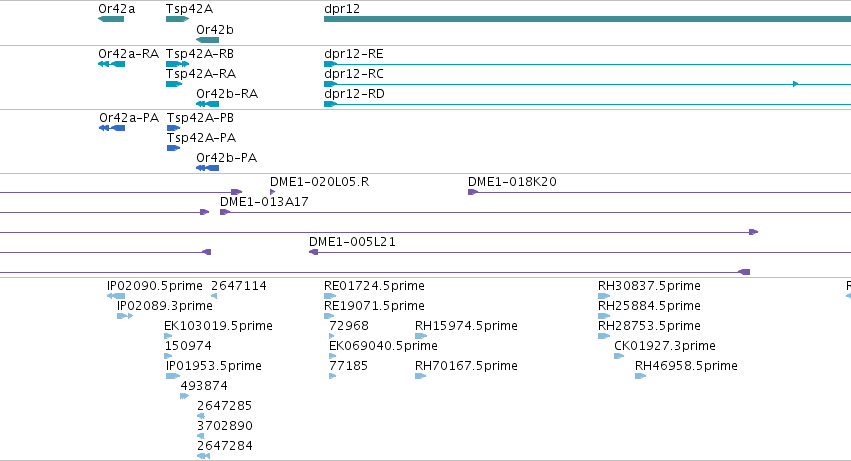Click the Or42b-PA protein feature

tap(207, 168)
